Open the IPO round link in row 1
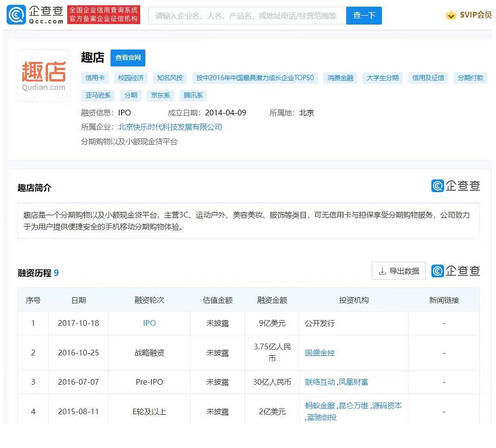 [149, 323]
